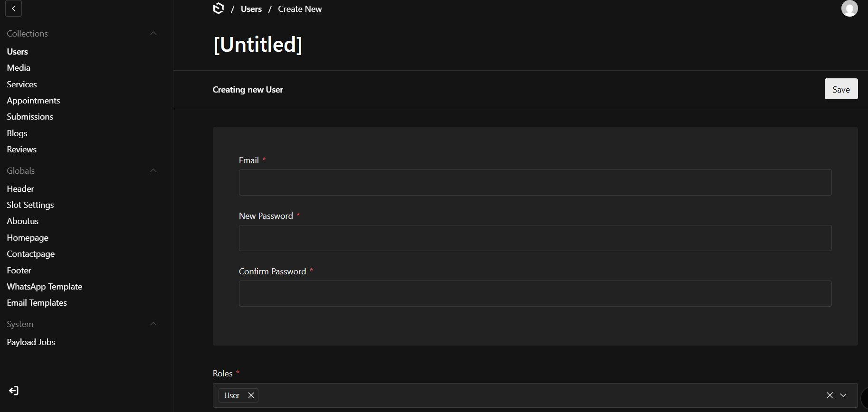Focus the Confirm Password field
The height and width of the screenshot is (412, 868).
pyautogui.click(x=535, y=294)
